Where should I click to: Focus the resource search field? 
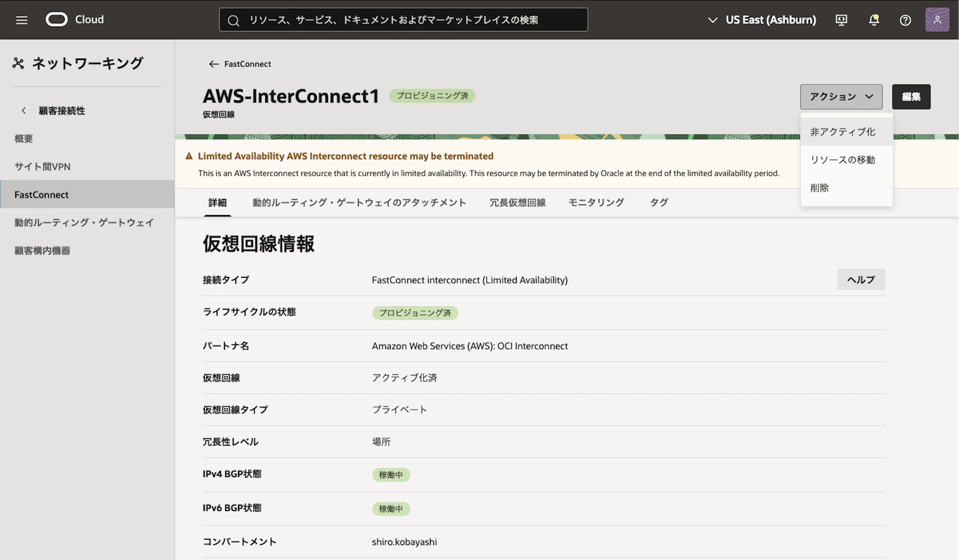403,20
